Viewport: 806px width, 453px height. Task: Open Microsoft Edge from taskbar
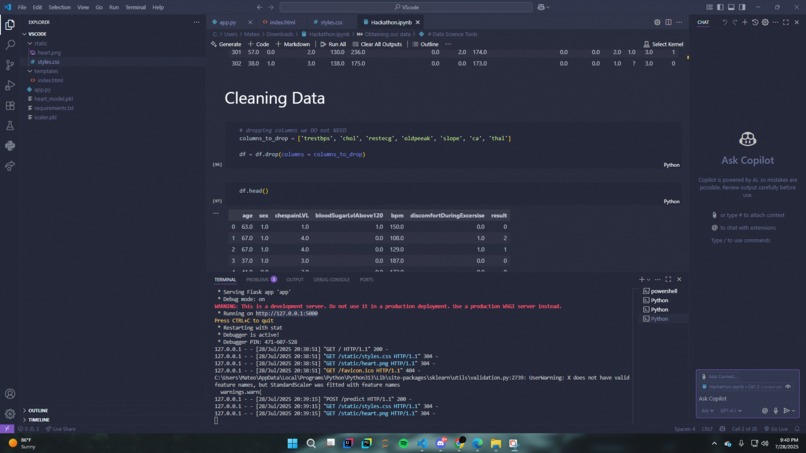(477, 443)
